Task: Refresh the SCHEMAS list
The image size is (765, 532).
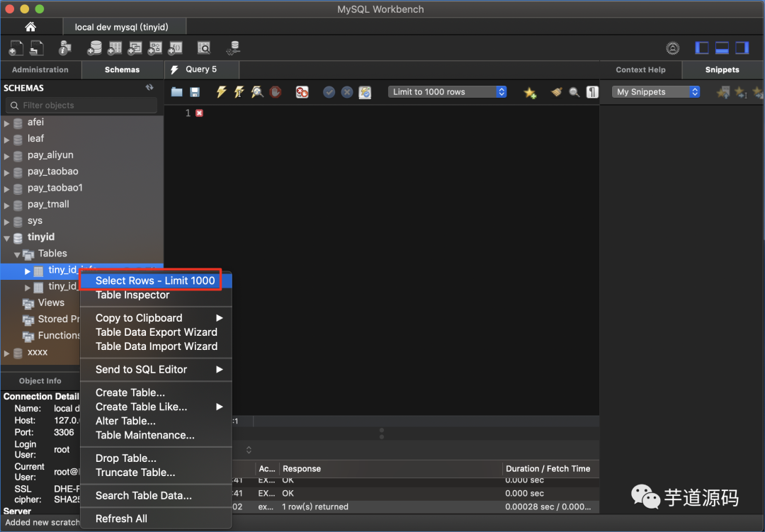Action: [x=149, y=87]
